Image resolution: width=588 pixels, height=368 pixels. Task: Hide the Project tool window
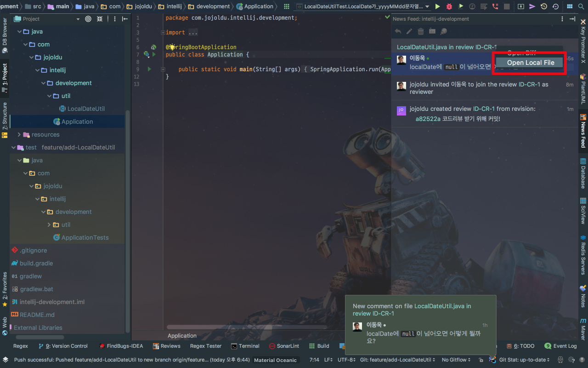pos(125,19)
